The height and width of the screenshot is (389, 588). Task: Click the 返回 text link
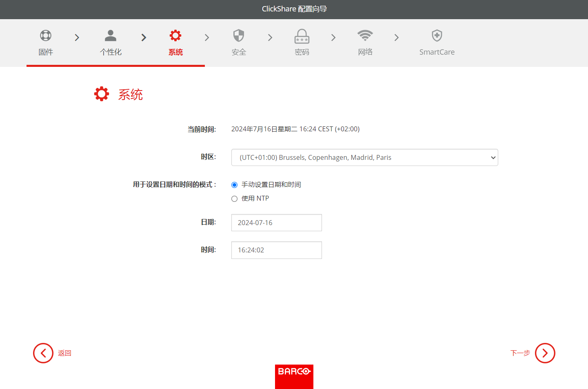click(x=64, y=353)
